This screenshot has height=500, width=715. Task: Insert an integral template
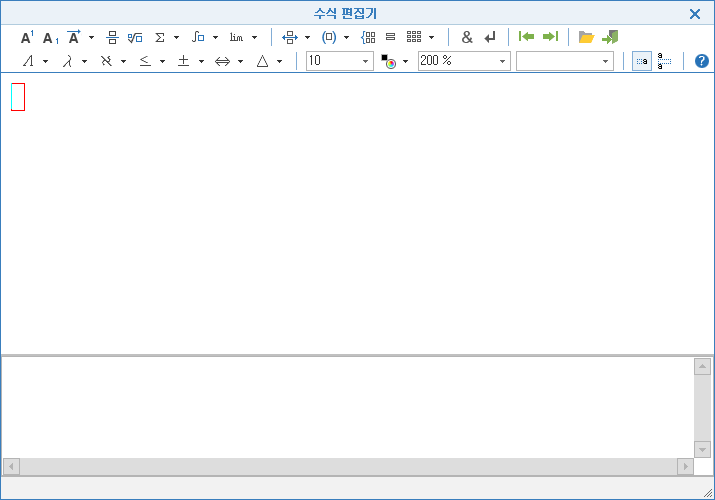[x=198, y=37]
